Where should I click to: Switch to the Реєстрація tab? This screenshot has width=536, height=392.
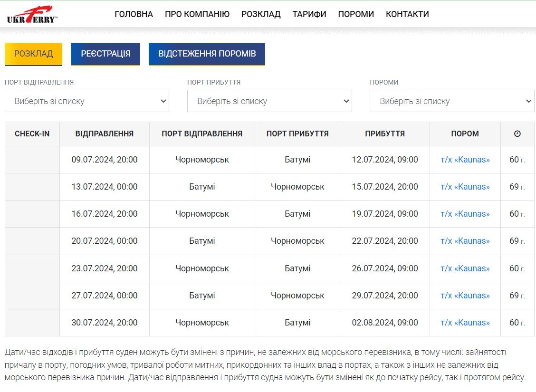point(105,54)
